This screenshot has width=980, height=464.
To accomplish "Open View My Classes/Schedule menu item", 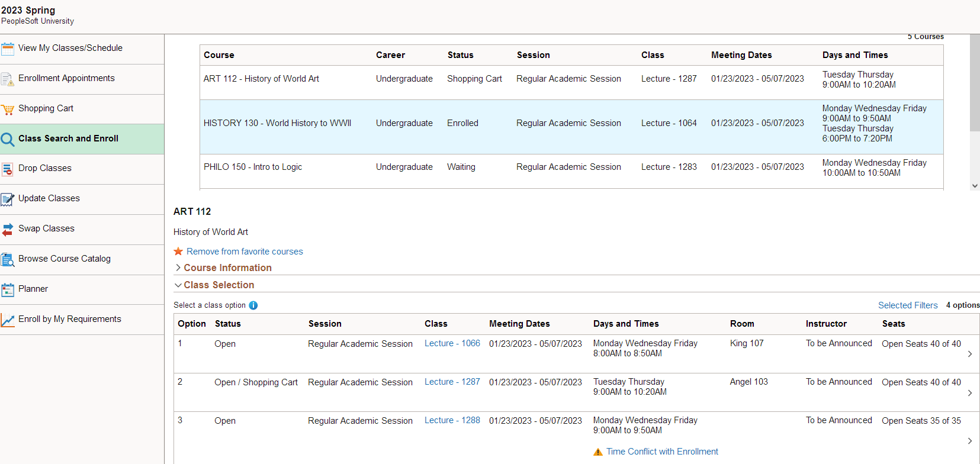I will (82, 49).
